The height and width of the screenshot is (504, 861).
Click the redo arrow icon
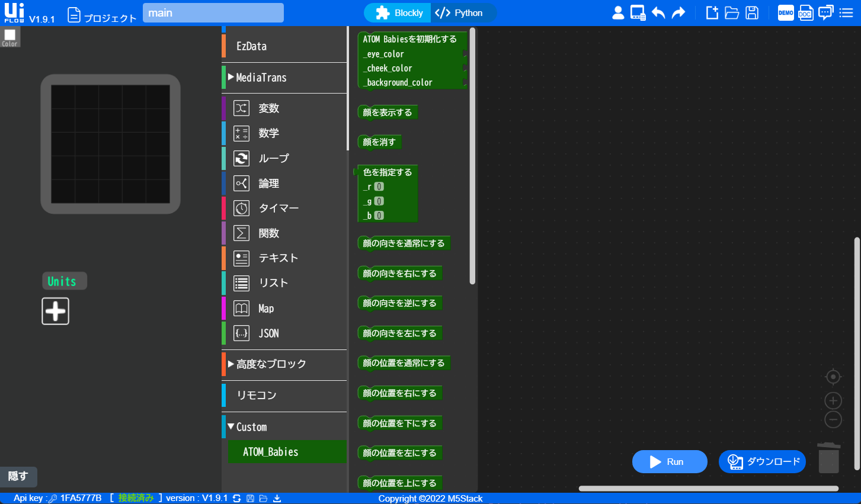(x=678, y=12)
